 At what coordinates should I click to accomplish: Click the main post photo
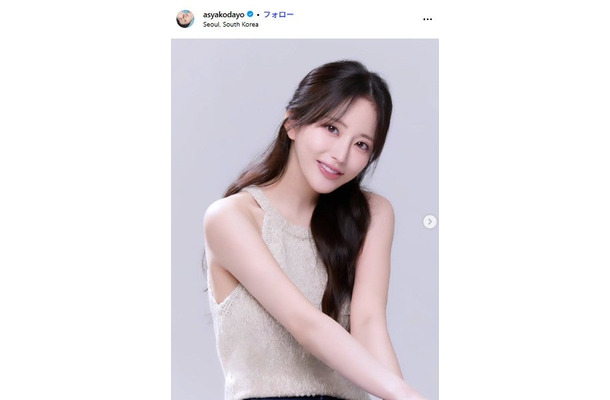pyautogui.click(x=305, y=219)
